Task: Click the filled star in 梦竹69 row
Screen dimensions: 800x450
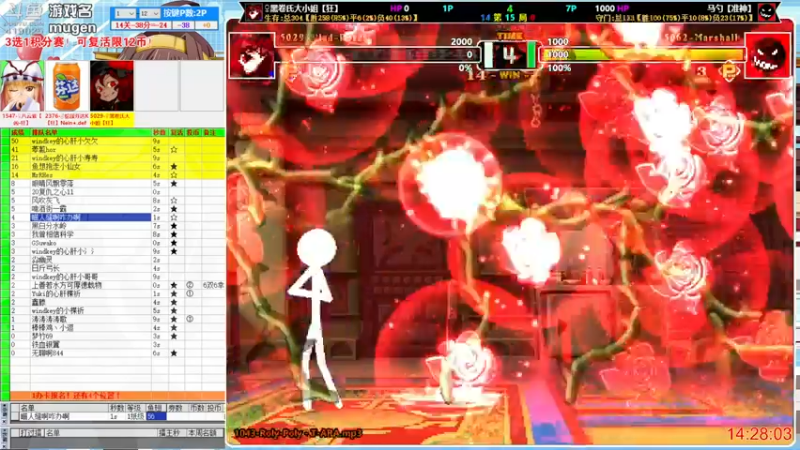Action: [x=174, y=336]
